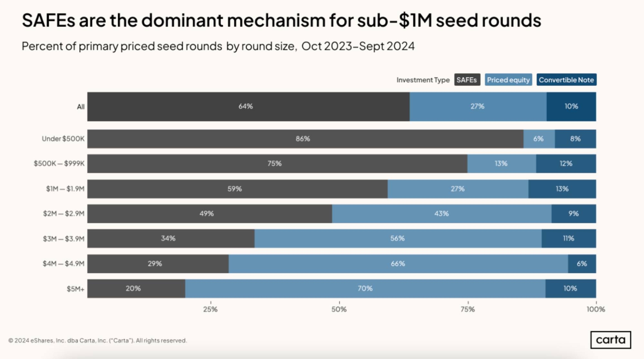Click the Carta logo in the corner
Screen dimensions: 644x359
tap(610, 340)
